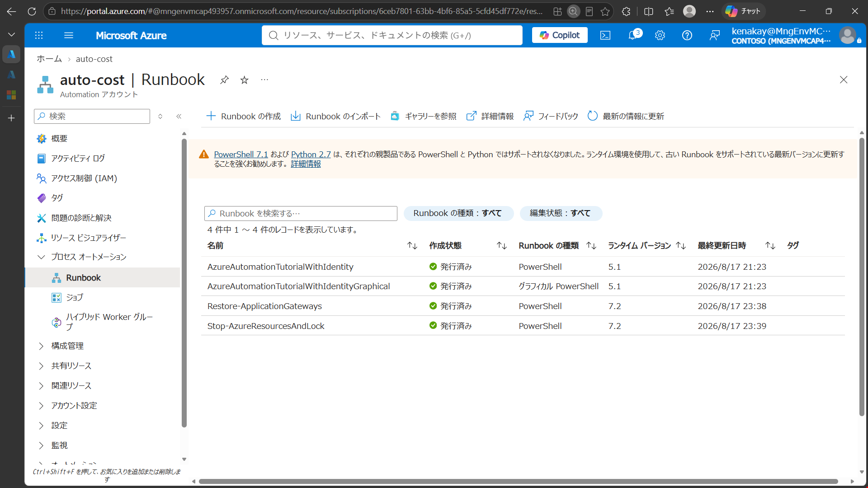Collapse the sidebar menu with double chevron
This screenshot has height=488, width=868.
coord(179,116)
